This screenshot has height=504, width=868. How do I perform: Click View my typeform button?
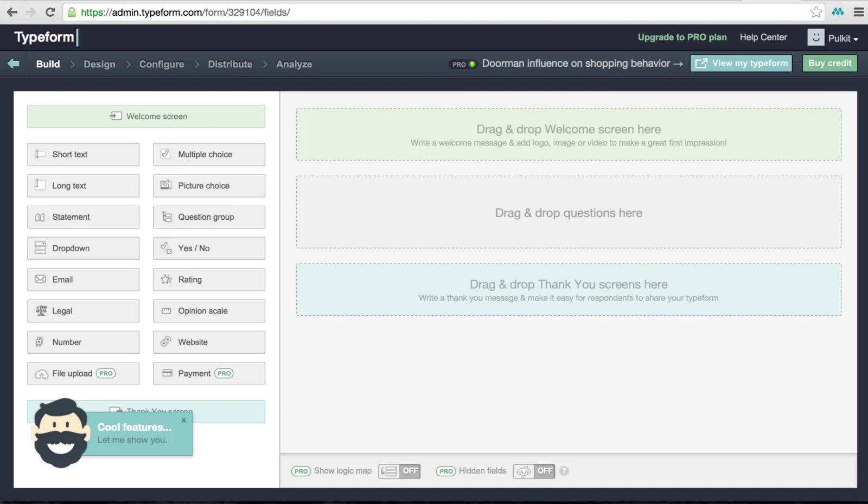(741, 63)
